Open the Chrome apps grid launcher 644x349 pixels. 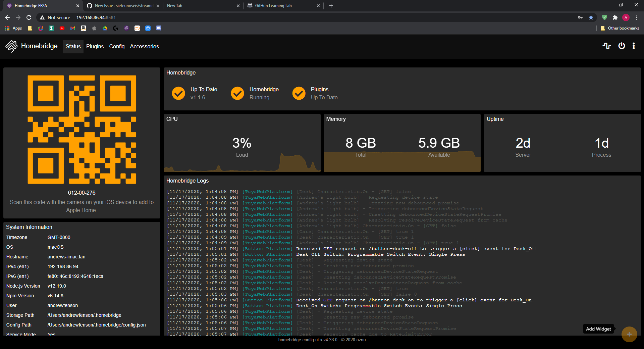point(7,28)
